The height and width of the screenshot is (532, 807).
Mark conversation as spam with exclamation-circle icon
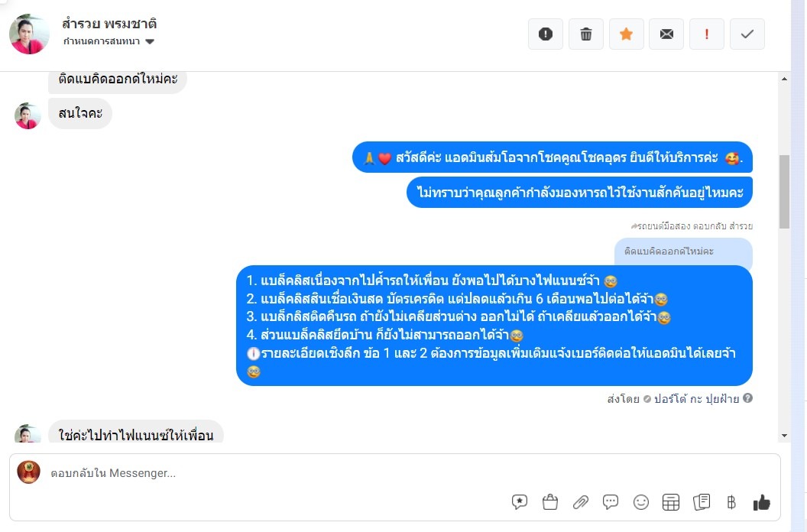point(546,34)
